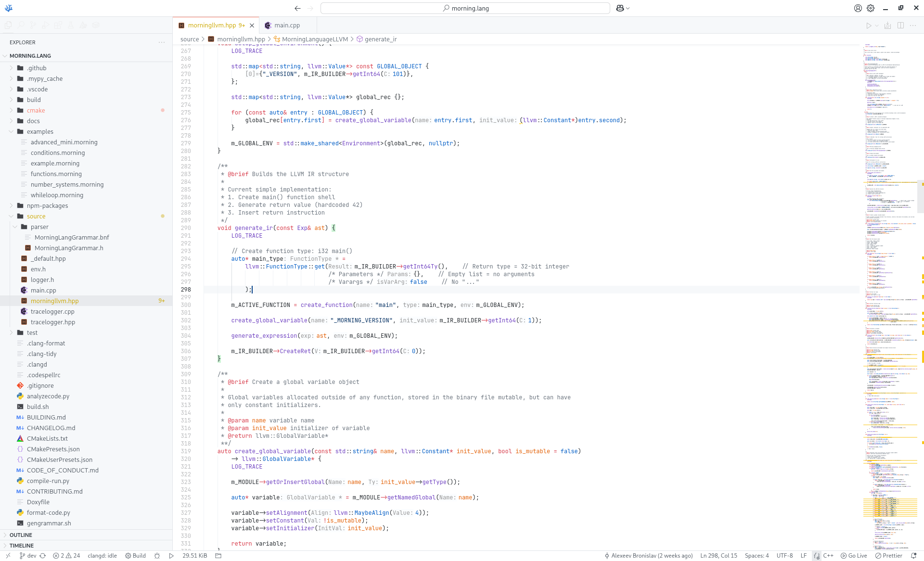Click the morning.lang search box
924x561 pixels.
[465, 8]
